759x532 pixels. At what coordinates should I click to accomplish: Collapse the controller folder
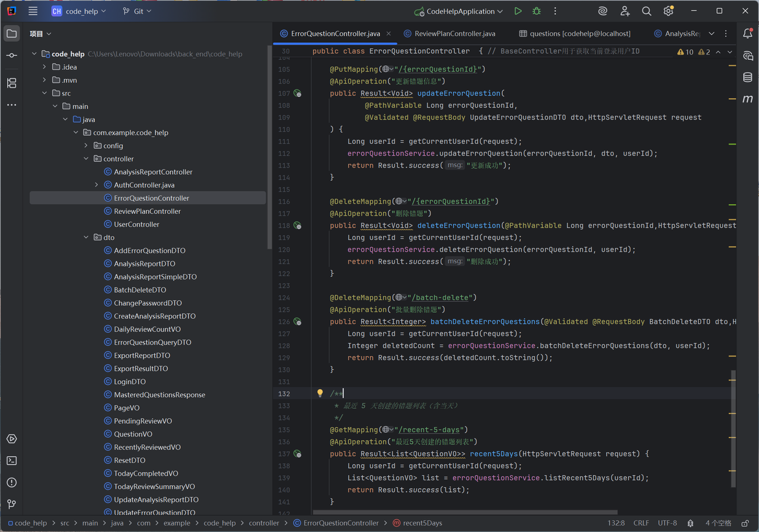pos(86,159)
